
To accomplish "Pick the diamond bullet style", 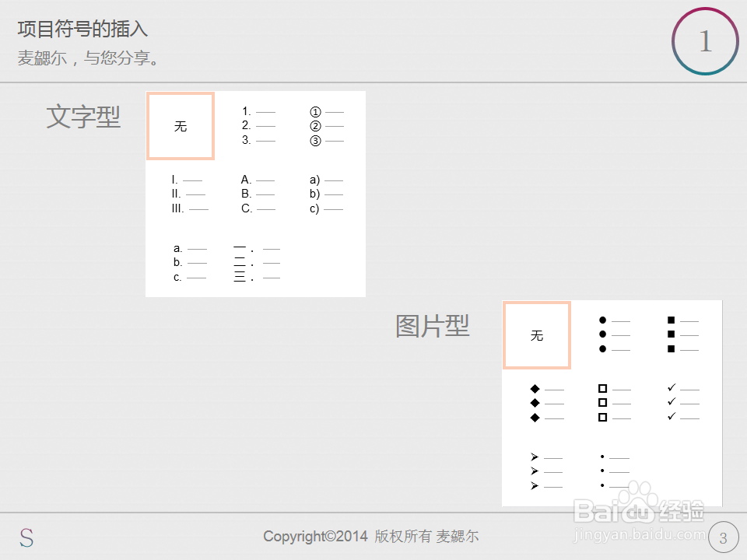I will click(x=546, y=404).
